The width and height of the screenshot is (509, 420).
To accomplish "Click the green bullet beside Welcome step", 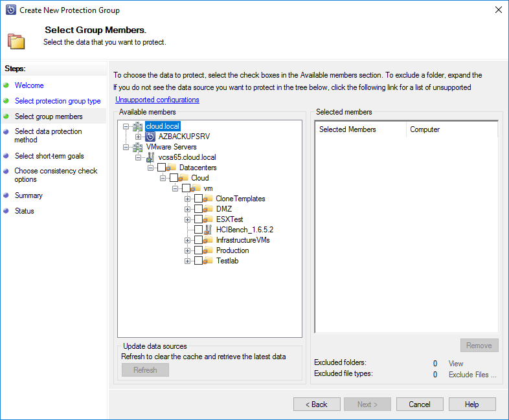I will coord(6,85).
